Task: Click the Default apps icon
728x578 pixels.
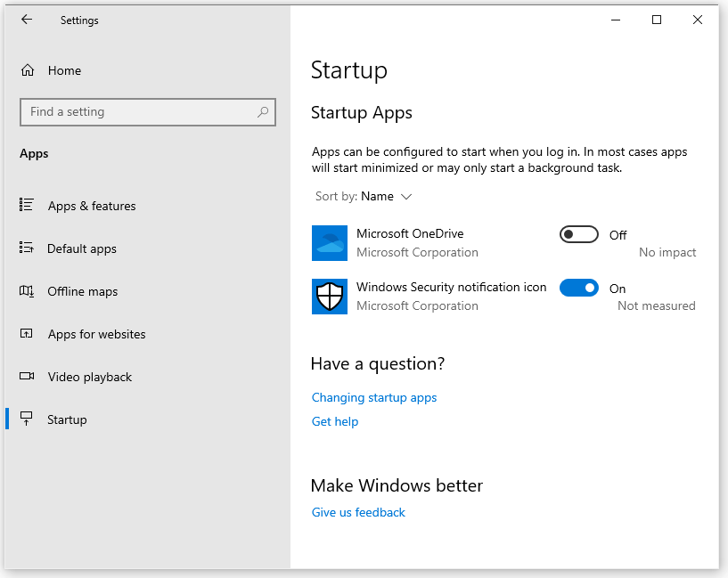Action: point(27,248)
